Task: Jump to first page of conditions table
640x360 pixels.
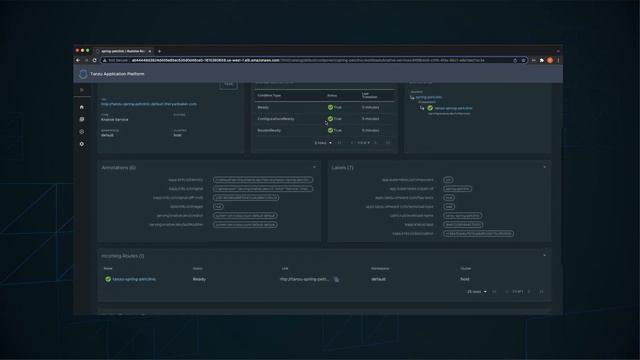Action: tap(339, 143)
